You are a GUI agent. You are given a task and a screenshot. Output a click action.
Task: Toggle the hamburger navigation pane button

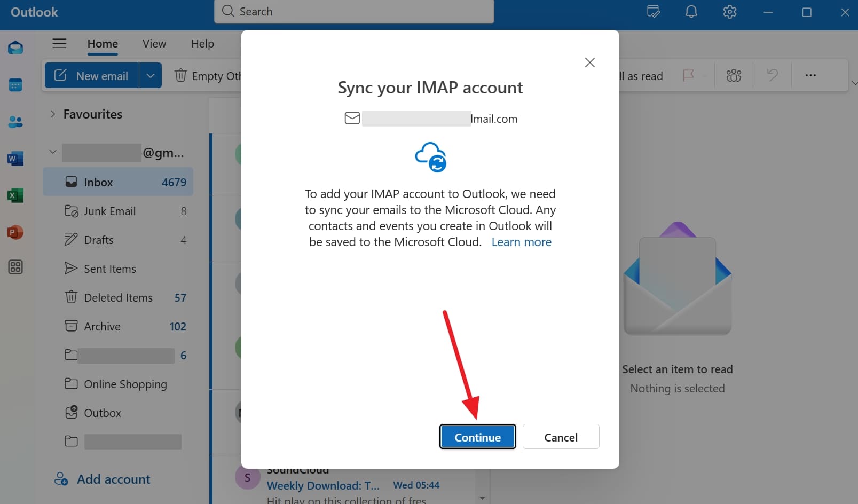tap(59, 44)
